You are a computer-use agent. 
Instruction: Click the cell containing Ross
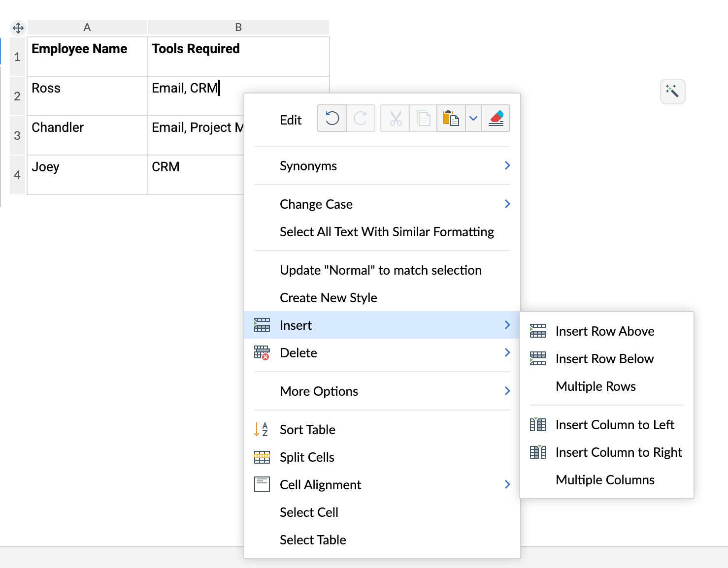(87, 95)
